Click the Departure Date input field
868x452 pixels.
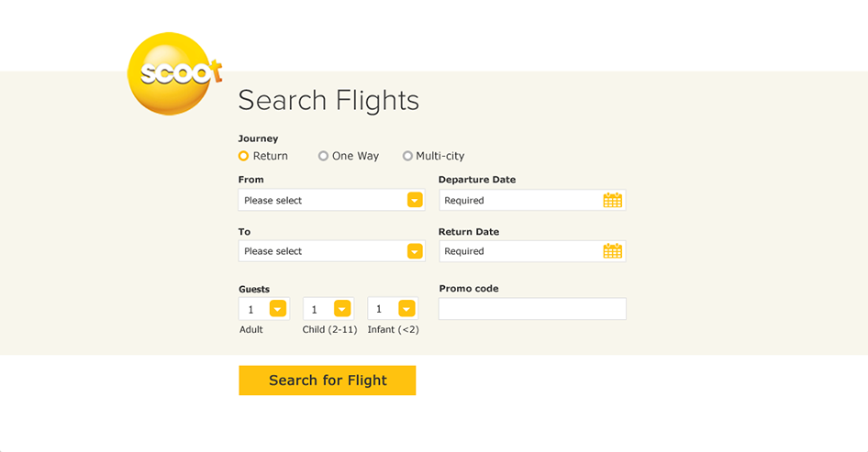(x=532, y=200)
